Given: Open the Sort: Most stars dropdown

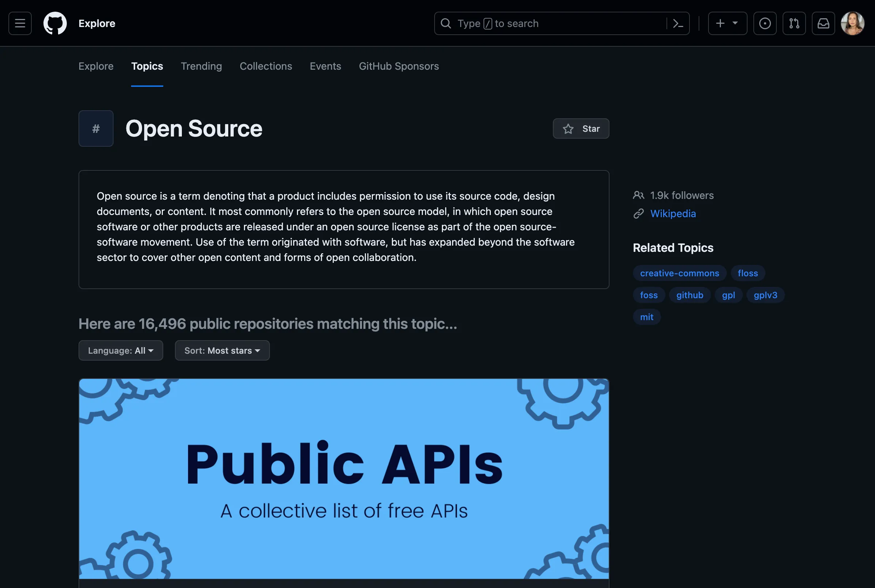Looking at the screenshot, I should click(x=222, y=351).
